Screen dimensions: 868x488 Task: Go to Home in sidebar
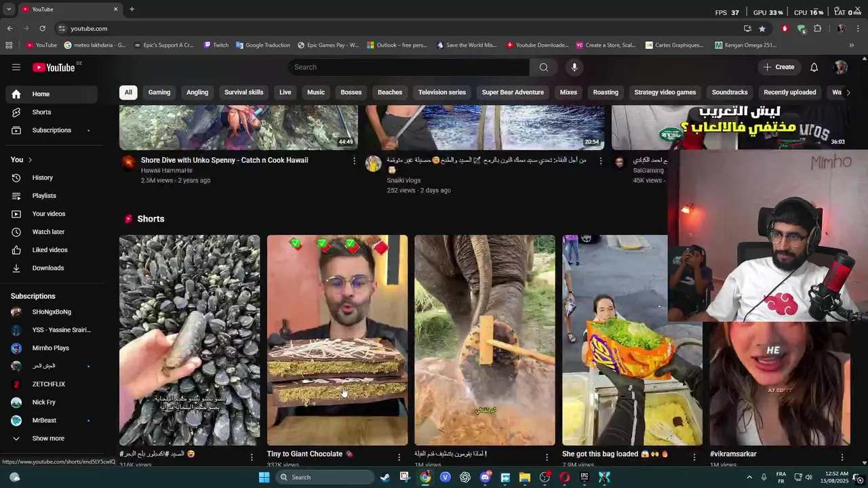point(52,94)
